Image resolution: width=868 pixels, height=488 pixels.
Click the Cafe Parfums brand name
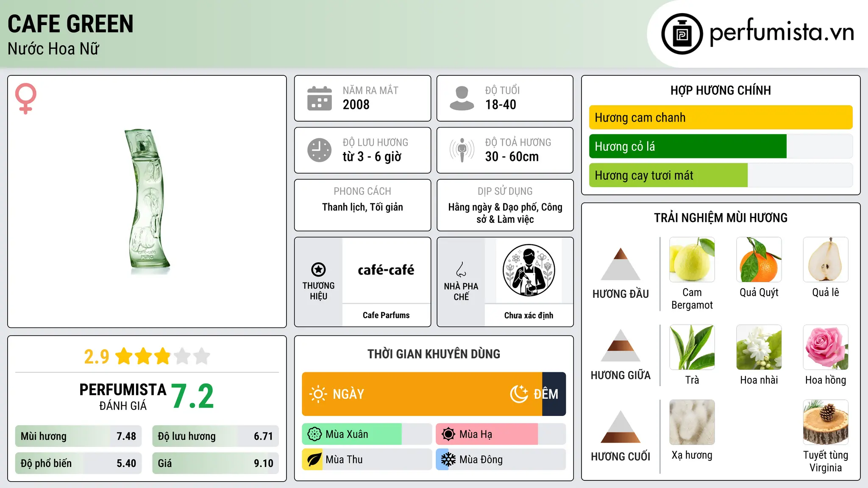point(386,315)
